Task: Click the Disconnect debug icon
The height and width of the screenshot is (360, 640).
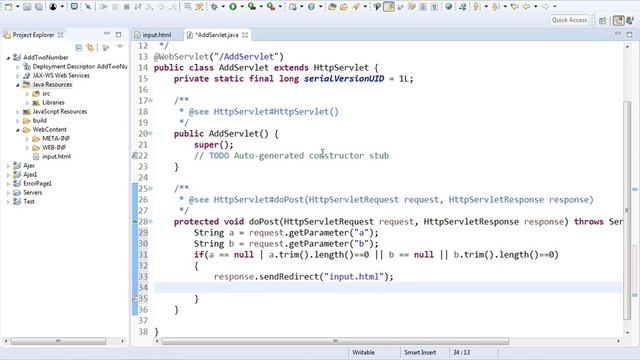Action: [x=138, y=7]
